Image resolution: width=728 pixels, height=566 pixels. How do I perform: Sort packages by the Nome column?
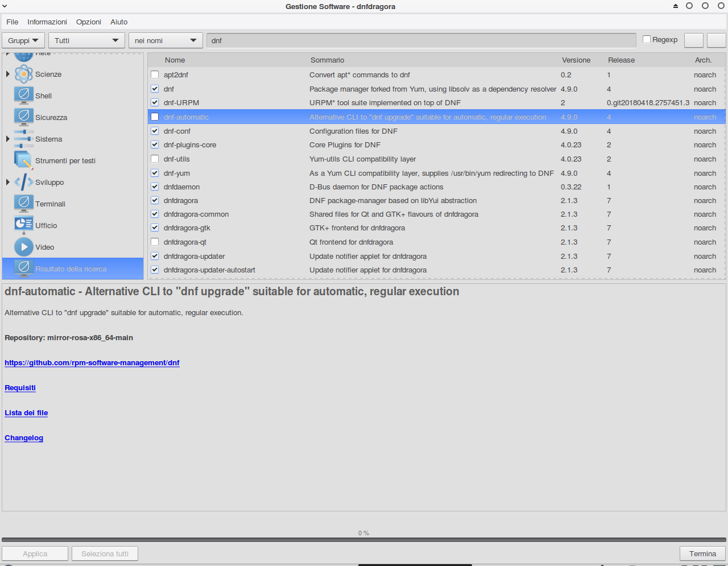click(x=175, y=60)
